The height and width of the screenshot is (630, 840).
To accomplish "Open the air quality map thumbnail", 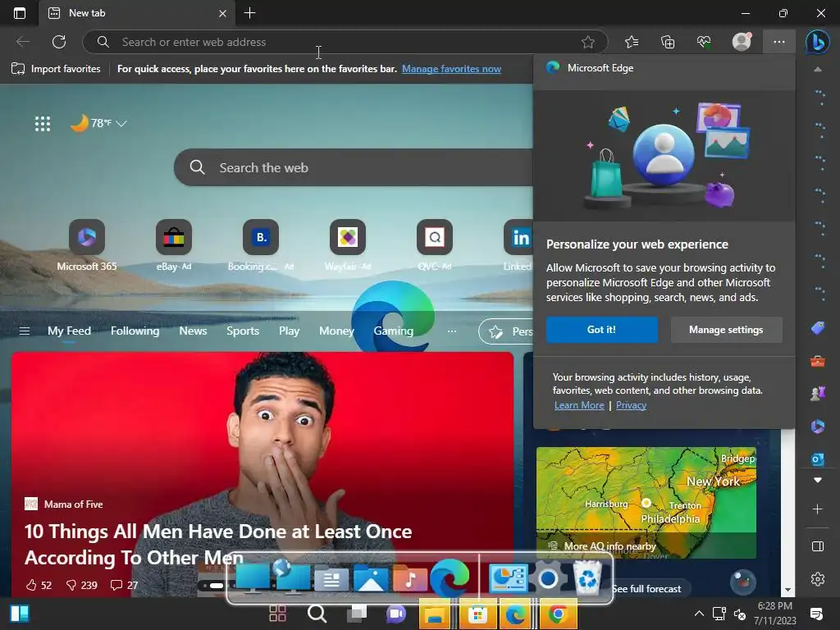I will point(646,503).
